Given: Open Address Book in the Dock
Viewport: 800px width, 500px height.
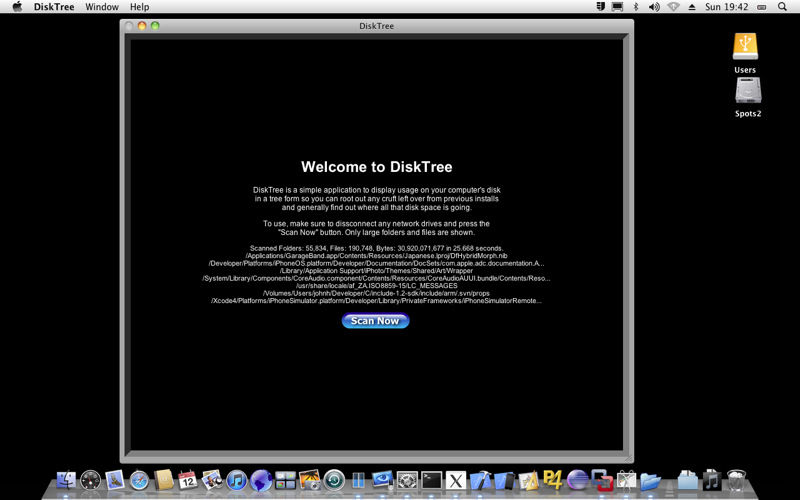Looking at the screenshot, I should pyautogui.click(x=164, y=480).
